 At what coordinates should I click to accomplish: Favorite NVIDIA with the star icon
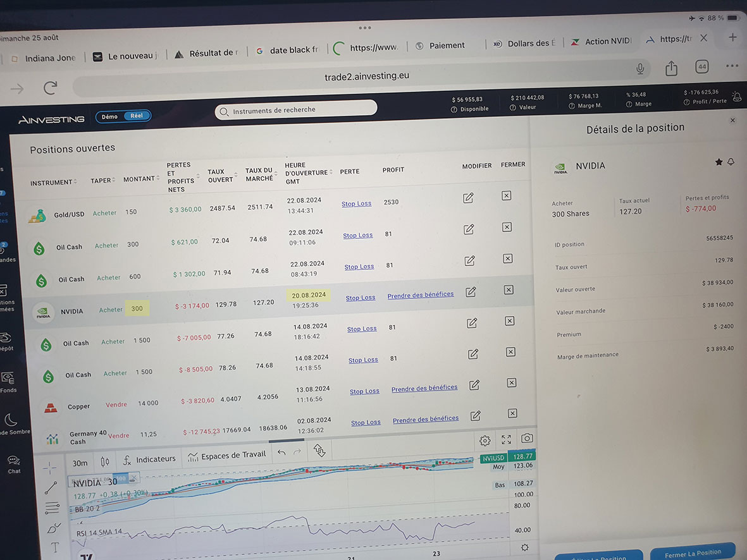click(719, 162)
